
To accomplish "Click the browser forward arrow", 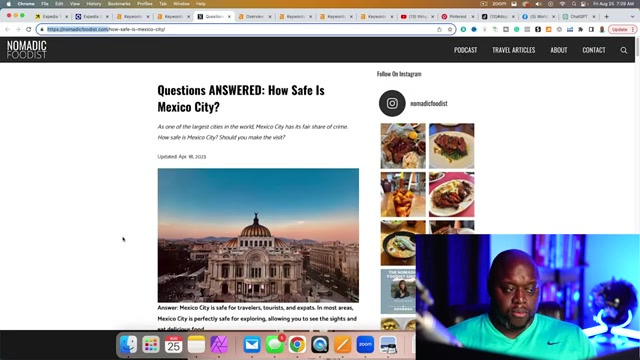I will tap(18, 29).
